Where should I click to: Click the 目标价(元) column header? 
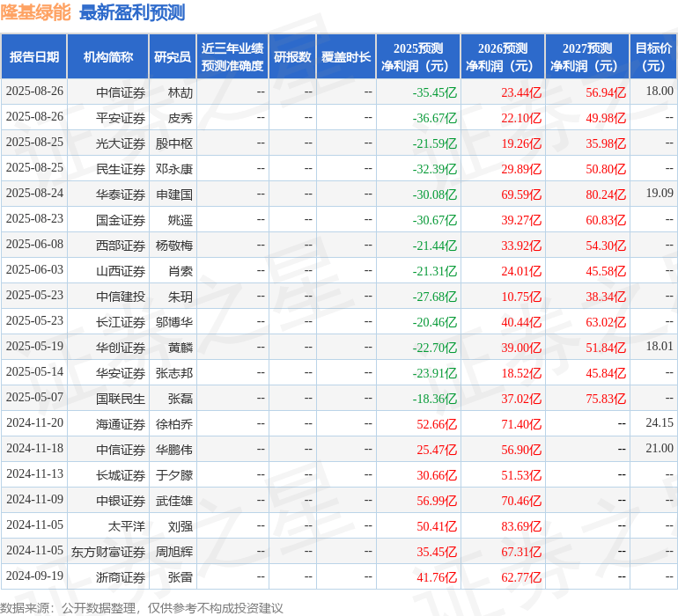(653, 56)
